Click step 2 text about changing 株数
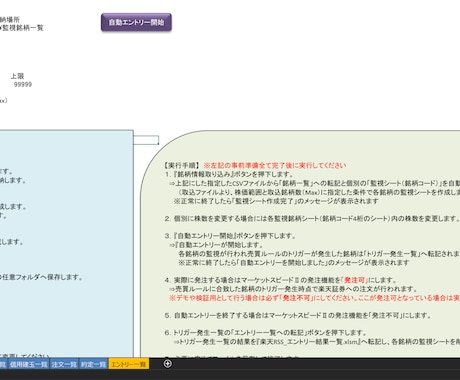460x380 pixels. [x=311, y=219]
